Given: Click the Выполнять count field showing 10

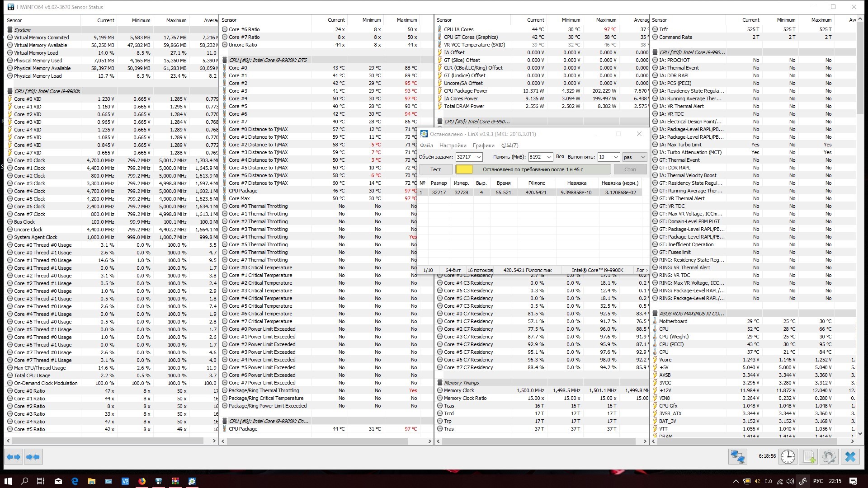Looking at the screenshot, I should [604, 157].
